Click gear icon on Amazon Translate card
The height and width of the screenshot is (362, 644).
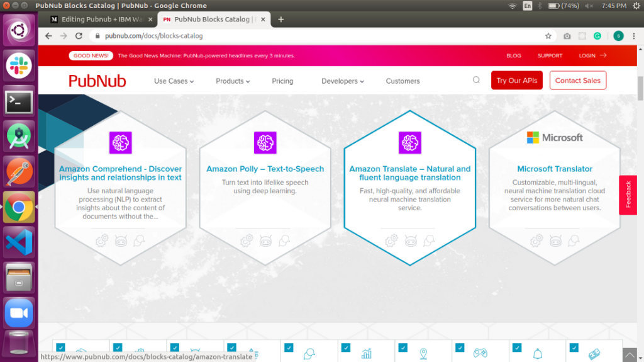coord(391,240)
